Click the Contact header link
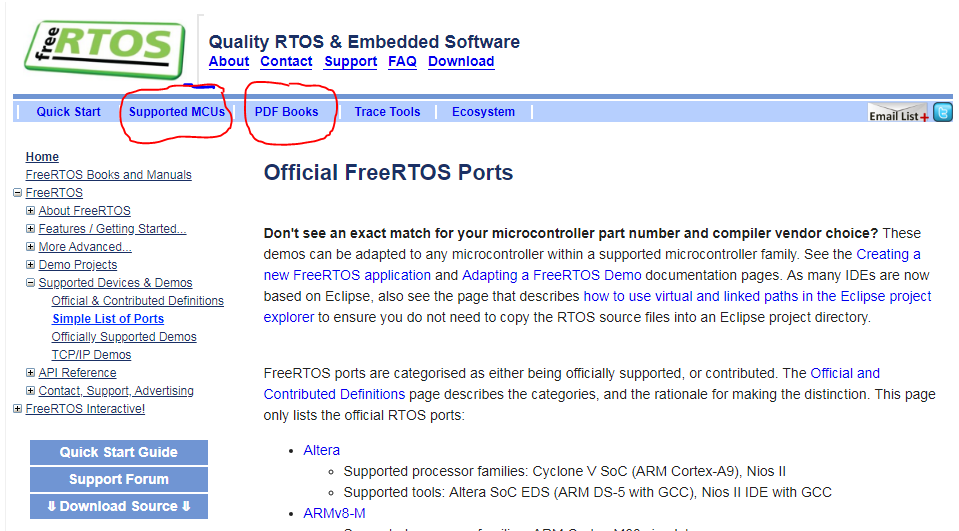This screenshot has width=959, height=531. point(286,62)
